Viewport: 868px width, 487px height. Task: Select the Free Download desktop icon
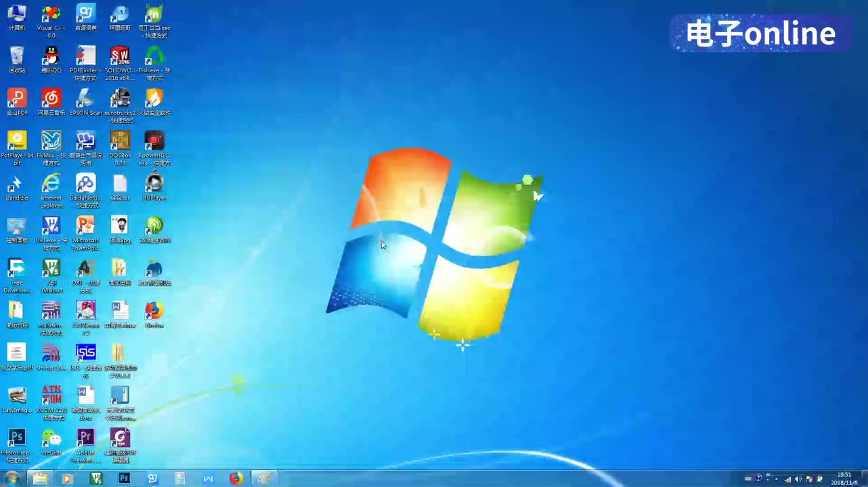click(x=17, y=276)
